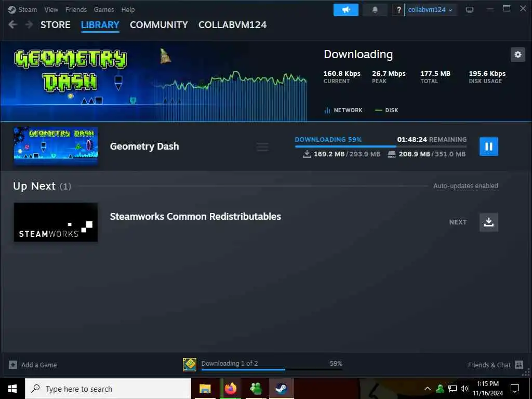Show hidden system tray icons

(x=428, y=389)
